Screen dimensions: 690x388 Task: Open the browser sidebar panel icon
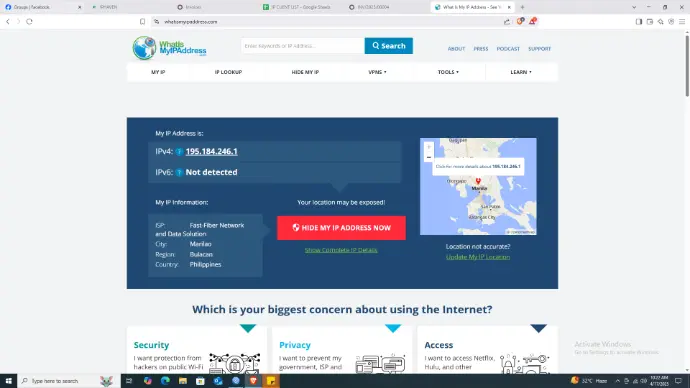click(639, 22)
